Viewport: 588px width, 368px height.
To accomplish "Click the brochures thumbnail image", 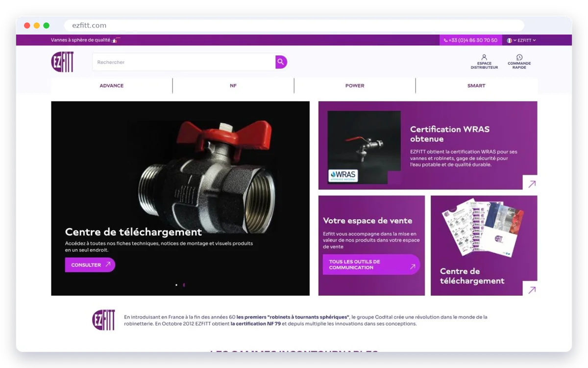I will [483, 227].
